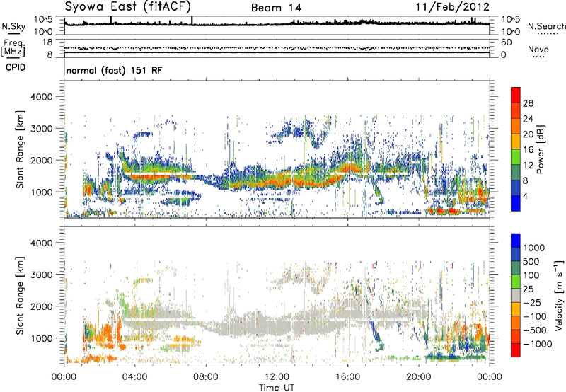The image size is (566, 392).
Task: Select Velocity colorbar gray 25 to −25 segment
Action: pyautogui.click(x=516, y=295)
